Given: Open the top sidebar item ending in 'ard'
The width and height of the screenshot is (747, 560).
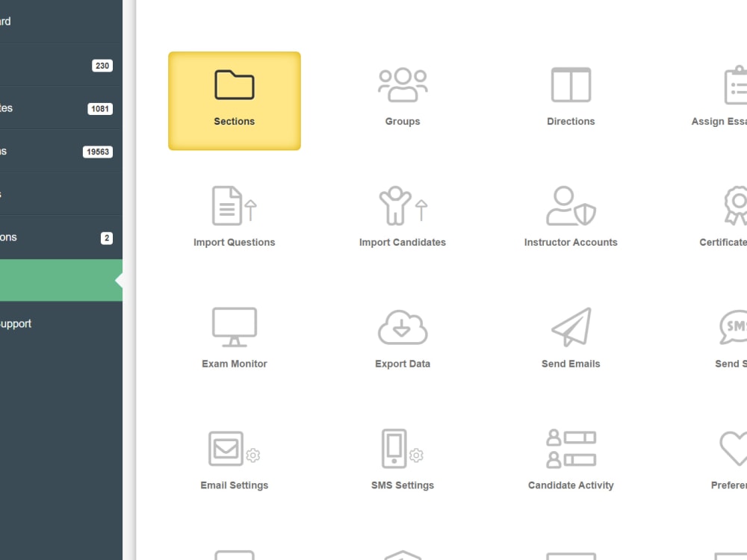Looking at the screenshot, I should (x=61, y=22).
